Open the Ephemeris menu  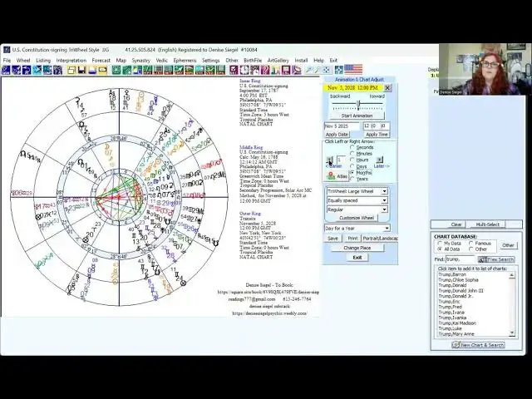[185, 61]
